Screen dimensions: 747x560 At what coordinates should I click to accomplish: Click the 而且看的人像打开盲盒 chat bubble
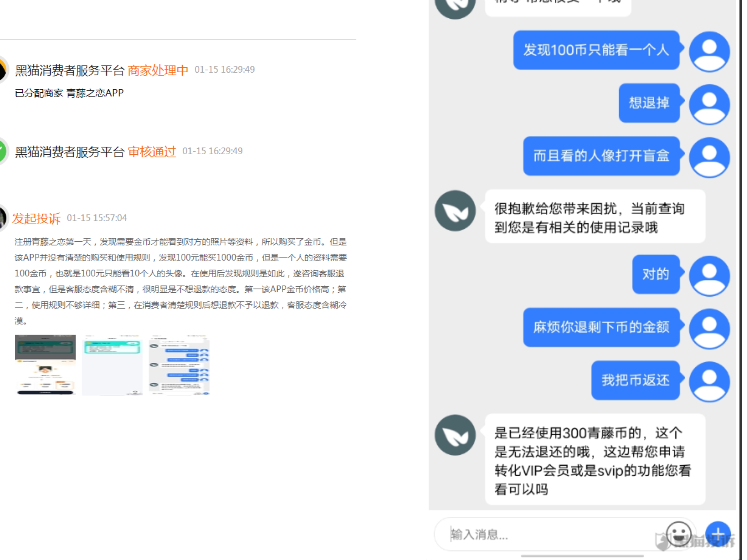(601, 156)
